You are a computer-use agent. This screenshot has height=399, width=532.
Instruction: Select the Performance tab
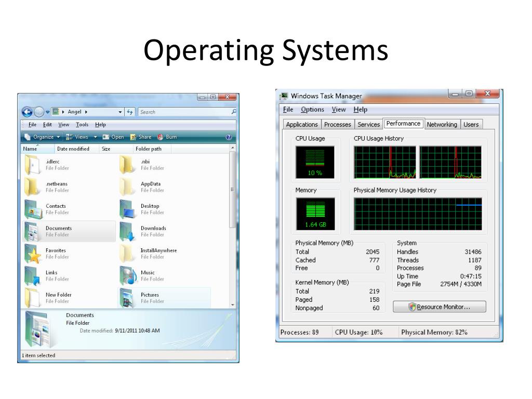(403, 124)
